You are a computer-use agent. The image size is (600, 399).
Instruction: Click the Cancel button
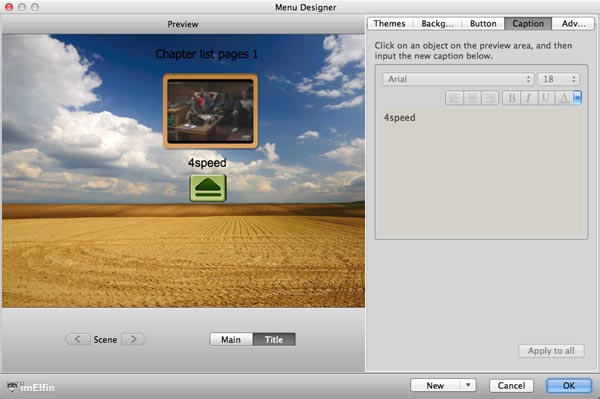511,385
